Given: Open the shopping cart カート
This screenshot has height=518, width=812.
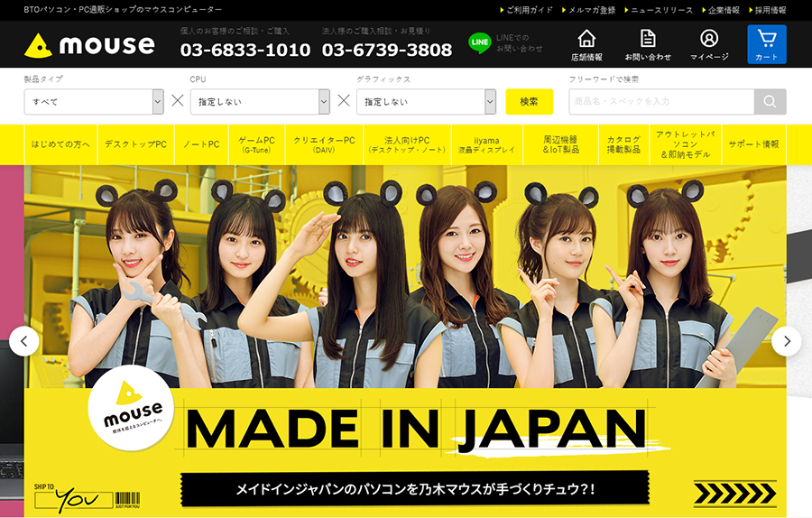Looking at the screenshot, I should (766, 44).
